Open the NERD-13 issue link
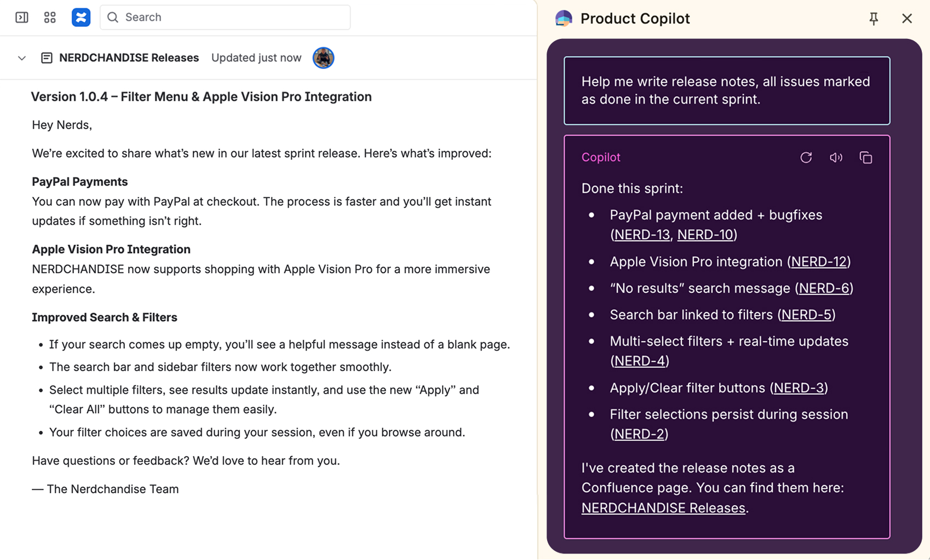Image resolution: width=930 pixels, height=560 pixels. 642,235
